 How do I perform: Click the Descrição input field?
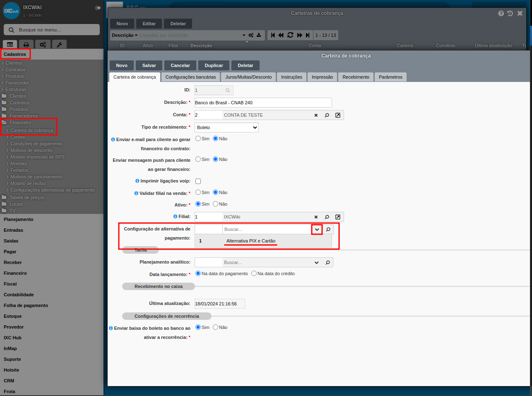[x=263, y=103]
